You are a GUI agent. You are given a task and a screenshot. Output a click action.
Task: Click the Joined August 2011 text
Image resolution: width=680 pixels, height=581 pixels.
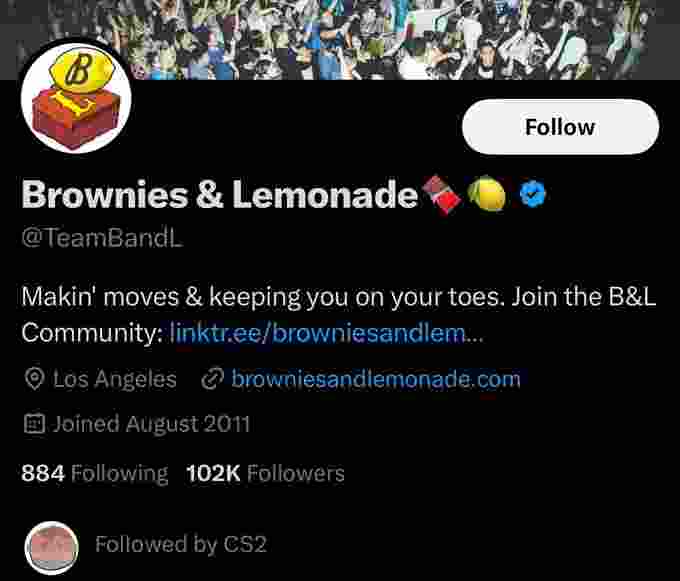pos(151,424)
